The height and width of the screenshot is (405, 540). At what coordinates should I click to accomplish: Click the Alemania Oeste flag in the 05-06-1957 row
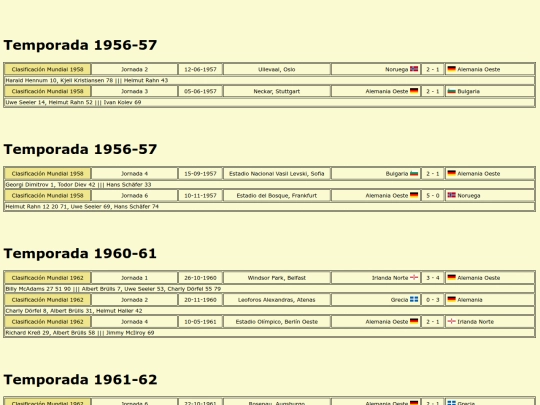coord(414,91)
